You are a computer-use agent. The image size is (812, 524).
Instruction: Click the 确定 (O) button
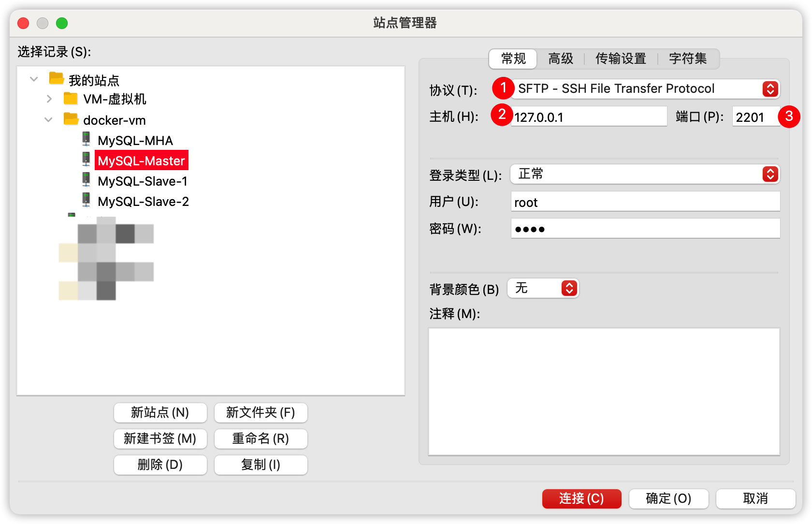pyautogui.click(x=668, y=498)
